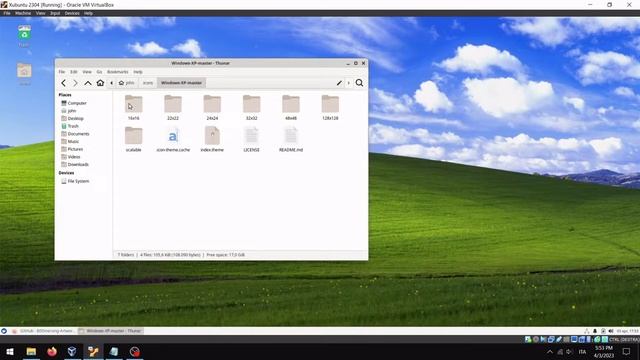Screen dimensions: 640x360
Task: Open the Bookmarks menu in Thunar
Action: (x=118, y=72)
